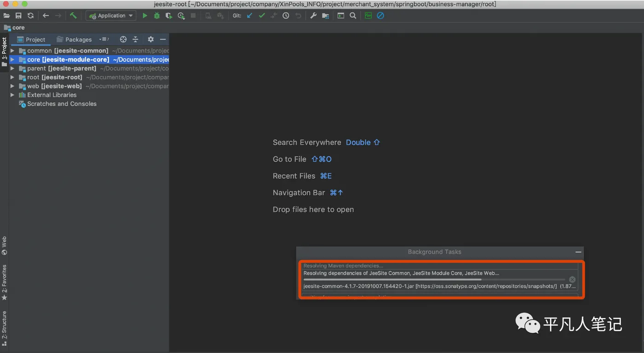The height and width of the screenshot is (353, 644).
Task: Collapse all via Project panel icon
Action: point(135,40)
